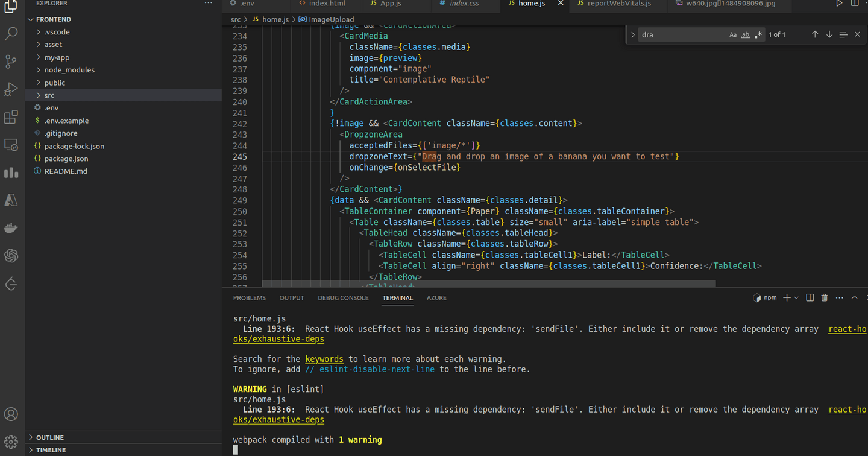Click the ImageUpload breadcrumb symbol

click(331, 19)
